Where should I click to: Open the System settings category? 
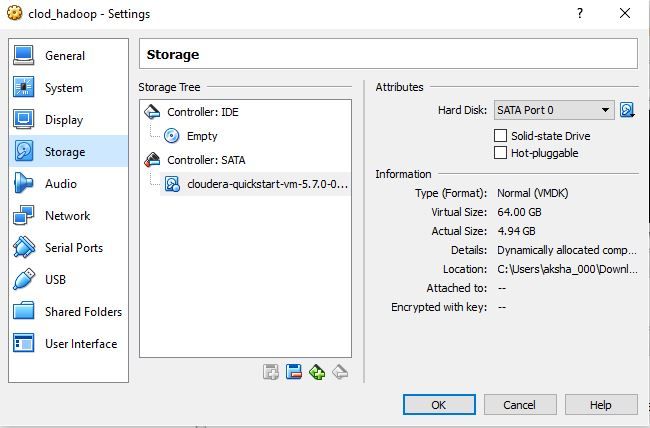pos(63,88)
